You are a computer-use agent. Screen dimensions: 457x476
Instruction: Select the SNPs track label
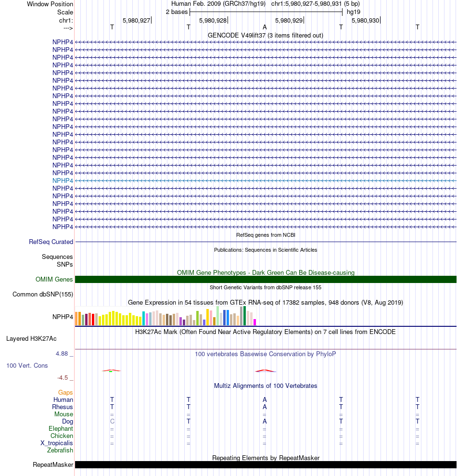tap(64, 264)
